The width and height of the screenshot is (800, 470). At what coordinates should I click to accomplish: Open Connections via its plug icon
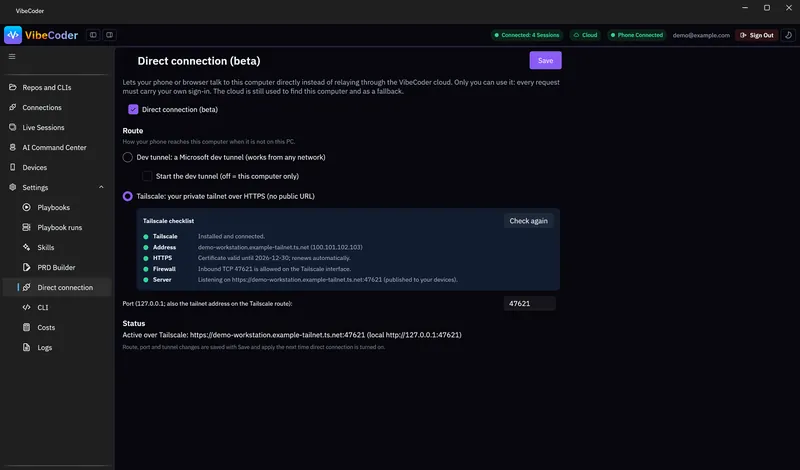tap(13, 107)
